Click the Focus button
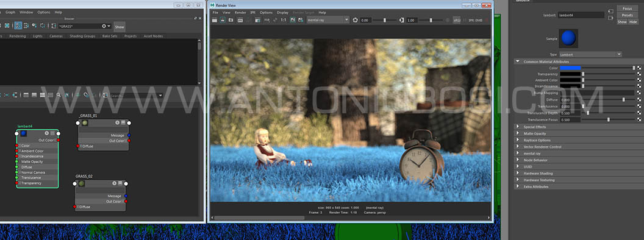The height and width of the screenshot is (240, 644). [x=627, y=9]
